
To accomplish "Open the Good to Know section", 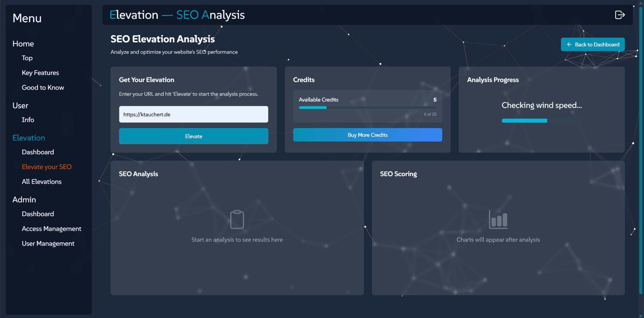I will pos(43,87).
